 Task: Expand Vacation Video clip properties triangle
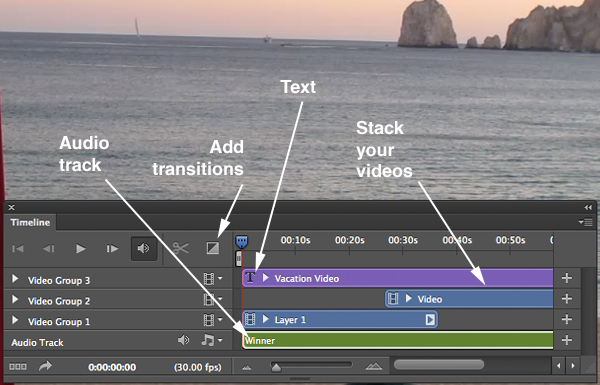pyautogui.click(x=266, y=278)
